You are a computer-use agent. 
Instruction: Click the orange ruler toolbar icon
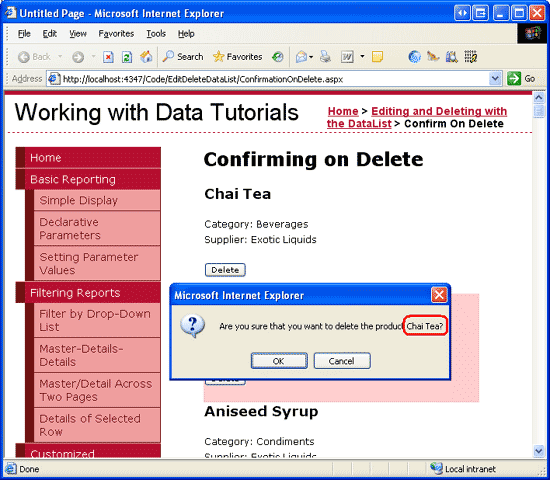(433, 56)
